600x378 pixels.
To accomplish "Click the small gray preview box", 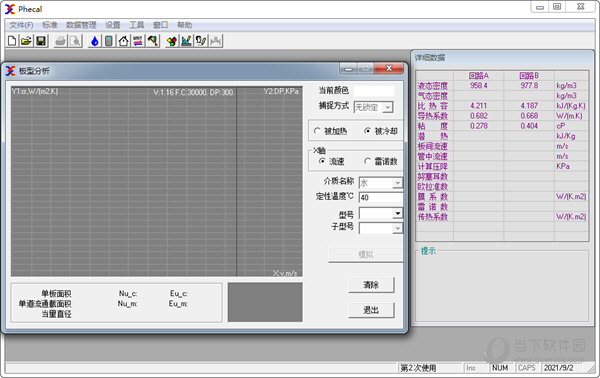I will (265, 302).
